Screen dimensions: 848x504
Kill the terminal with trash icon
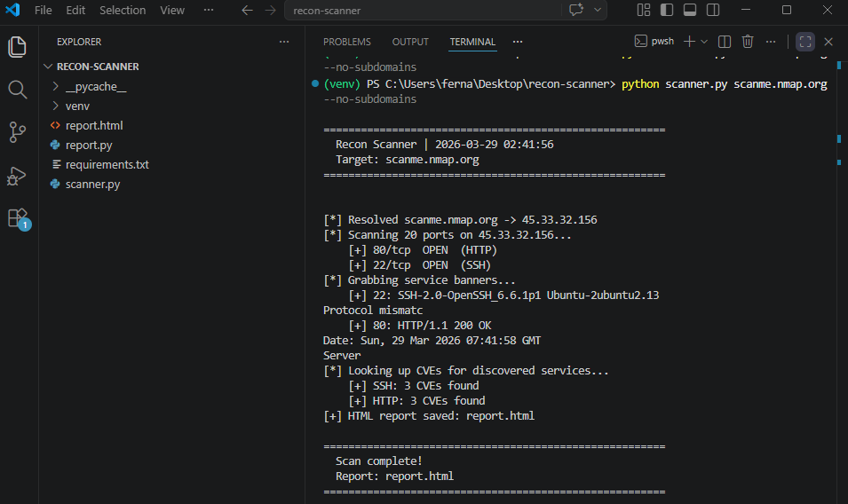[748, 42]
